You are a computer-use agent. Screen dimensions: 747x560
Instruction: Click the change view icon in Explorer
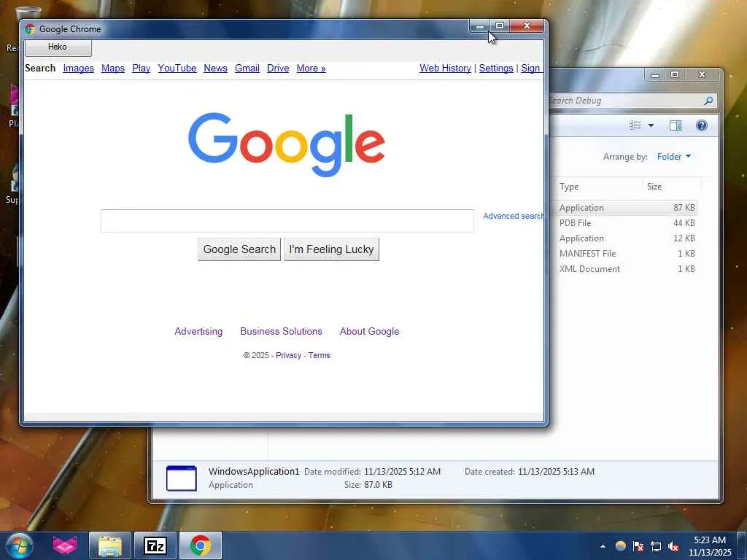pyautogui.click(x=635, y=125)
